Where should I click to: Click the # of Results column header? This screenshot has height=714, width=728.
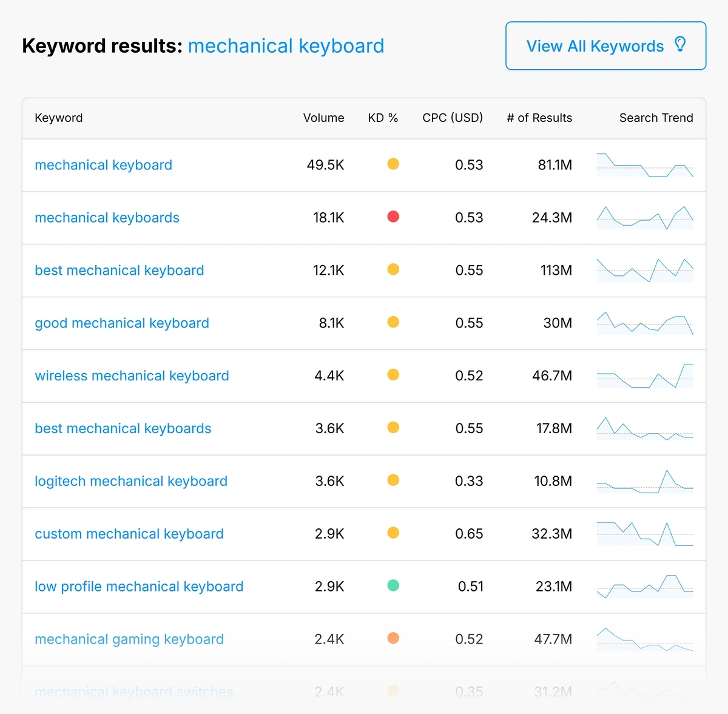point(539,118)
